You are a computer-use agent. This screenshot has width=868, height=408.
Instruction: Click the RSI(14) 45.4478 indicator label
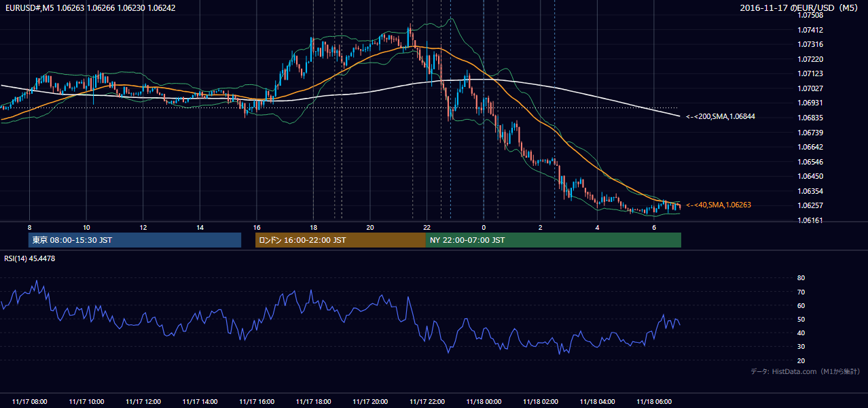(30, 258)
